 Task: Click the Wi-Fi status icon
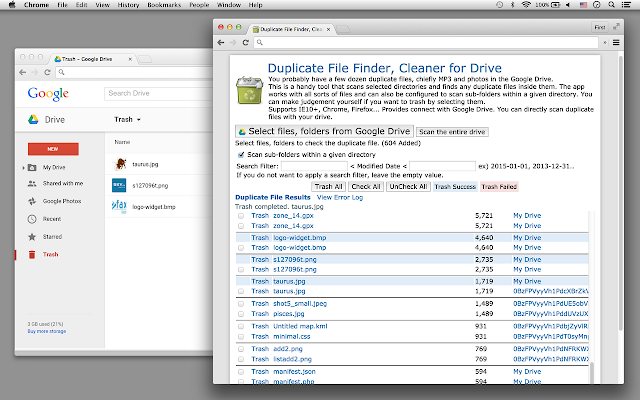pos(526,5)
